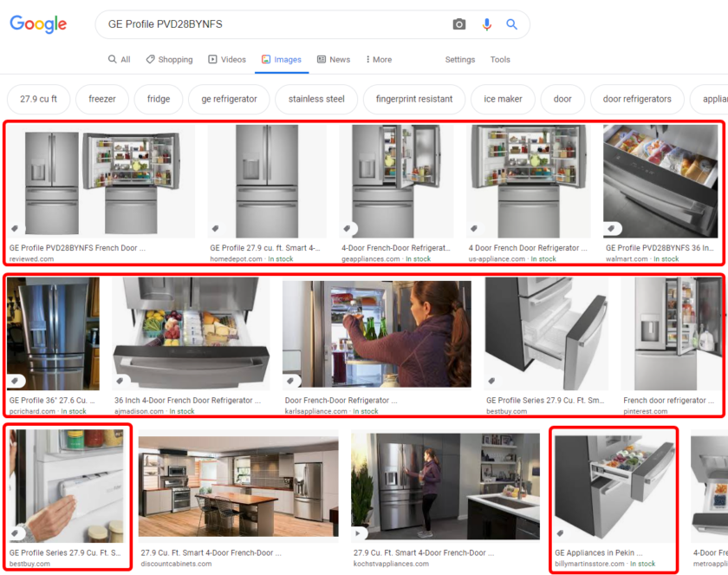Open '4-Door French-Door Refrigerat...' geappliances link

coord(395,248)
